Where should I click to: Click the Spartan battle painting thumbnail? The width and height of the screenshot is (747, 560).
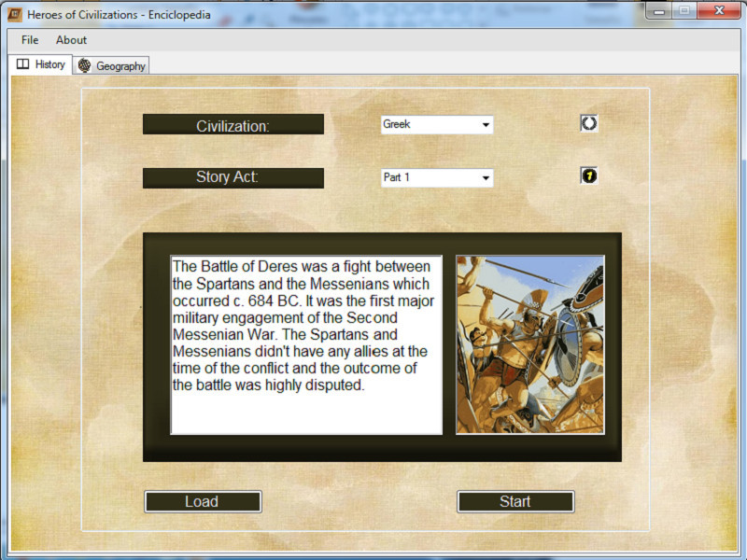click(528, 343)
